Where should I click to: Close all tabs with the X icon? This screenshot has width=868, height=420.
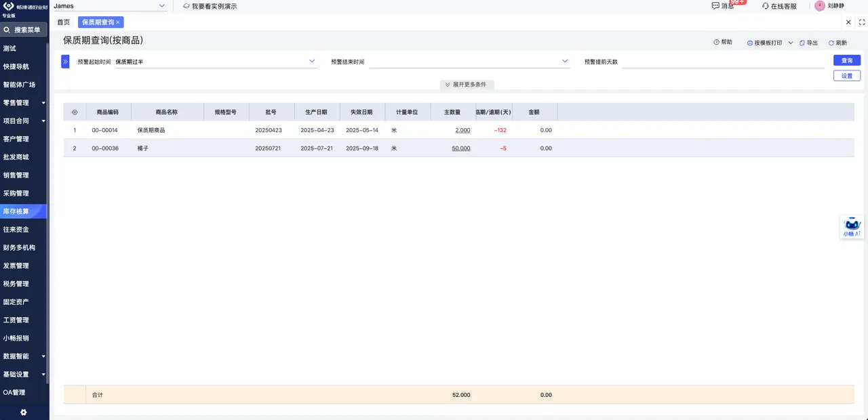pyautogui.click(x=848, y=22)
